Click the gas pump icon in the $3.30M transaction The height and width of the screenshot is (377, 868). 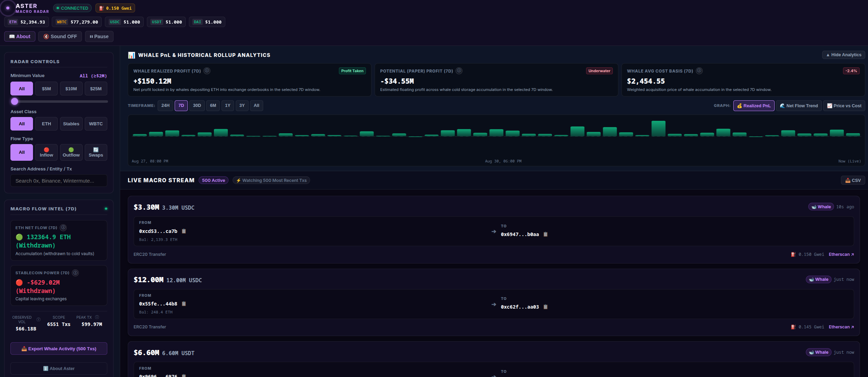pyautogui.click(x=793, y=254)
